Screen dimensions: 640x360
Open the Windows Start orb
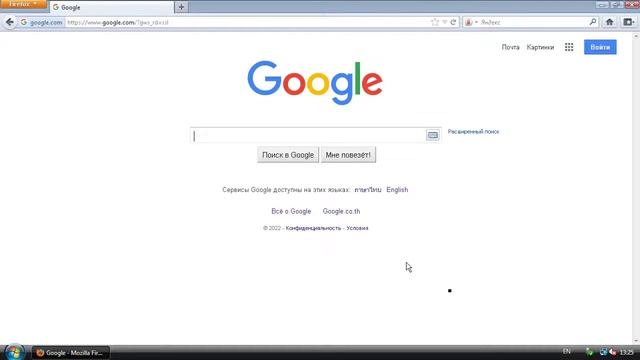[x=14, y=352]
